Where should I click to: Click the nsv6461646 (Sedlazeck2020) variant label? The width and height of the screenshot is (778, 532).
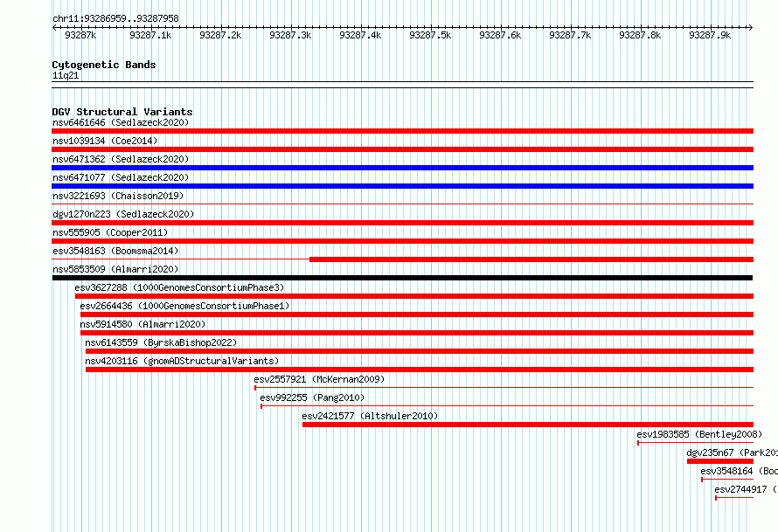[x=121, y=122]
